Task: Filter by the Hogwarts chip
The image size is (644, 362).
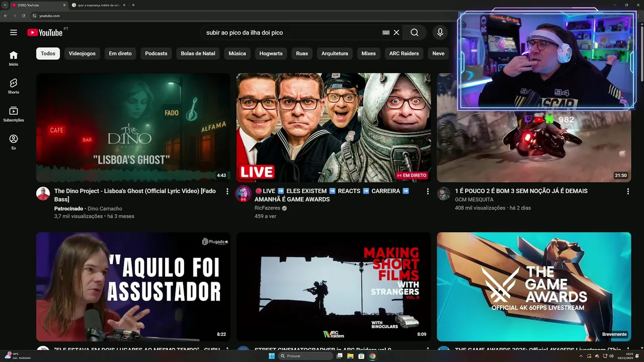Action: tap(271, 53)
